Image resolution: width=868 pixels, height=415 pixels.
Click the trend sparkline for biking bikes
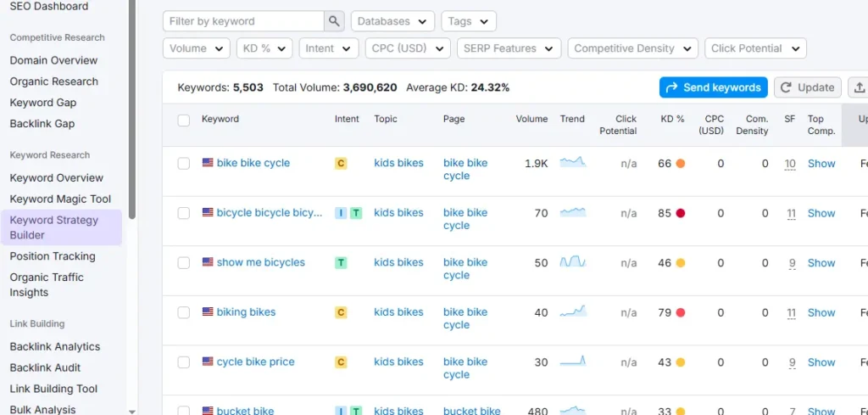click(x=573, y=311)
